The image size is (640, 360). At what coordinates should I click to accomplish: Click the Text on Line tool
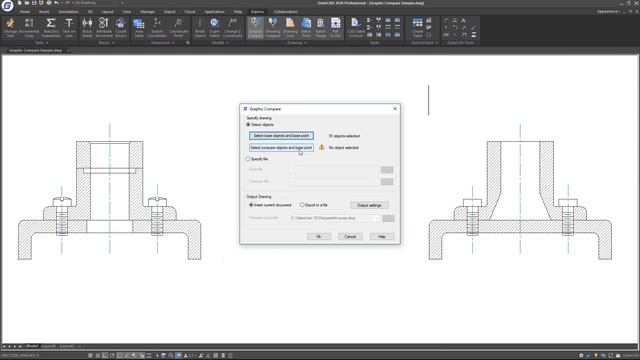(69, 27)
